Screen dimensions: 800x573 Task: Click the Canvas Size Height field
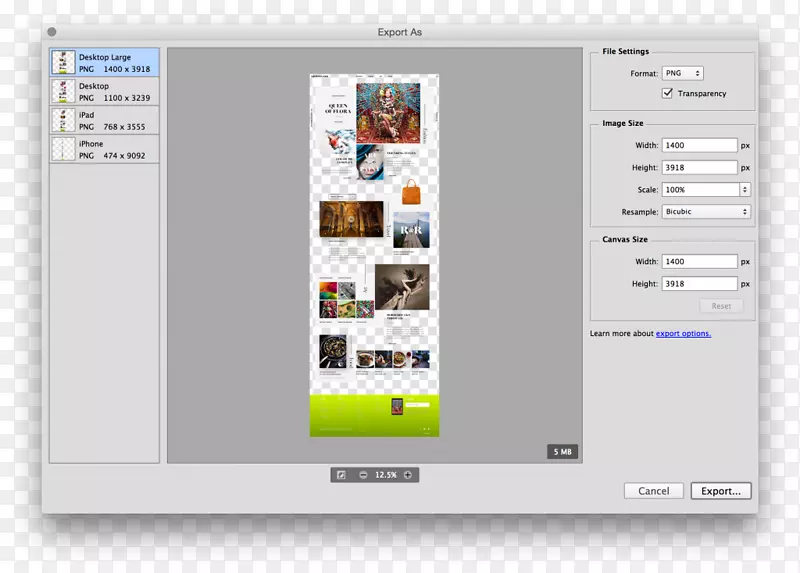(x=699, y=284)
